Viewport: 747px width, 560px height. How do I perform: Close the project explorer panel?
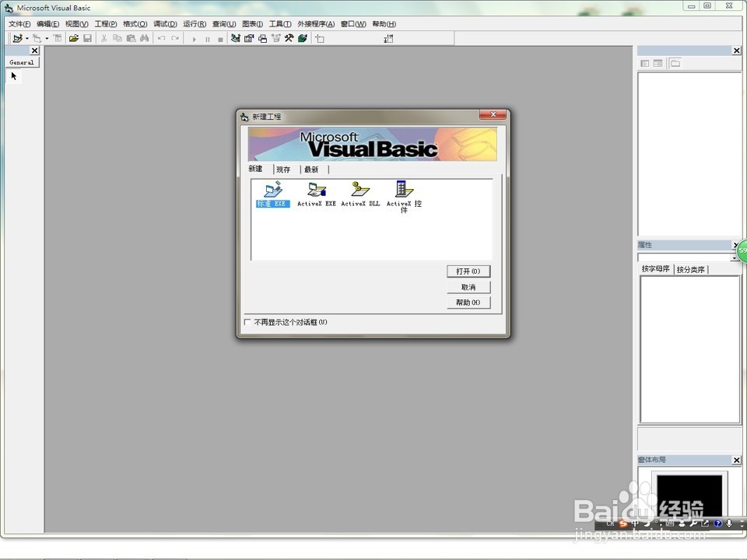737,51
